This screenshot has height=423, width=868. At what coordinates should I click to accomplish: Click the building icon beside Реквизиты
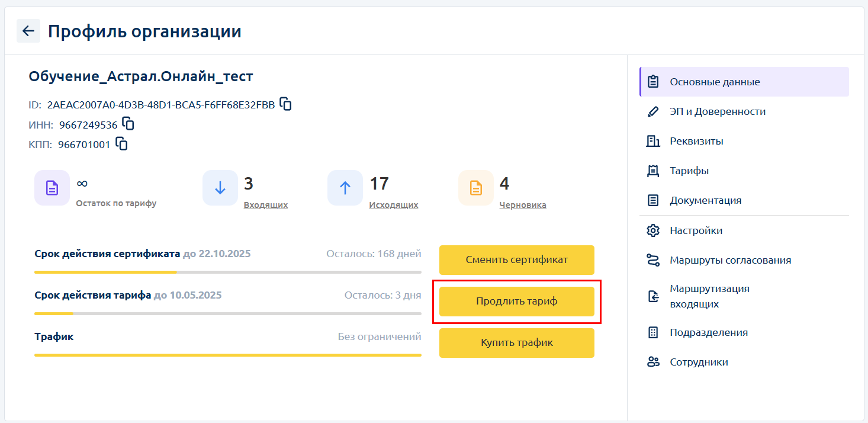[653, 141]
